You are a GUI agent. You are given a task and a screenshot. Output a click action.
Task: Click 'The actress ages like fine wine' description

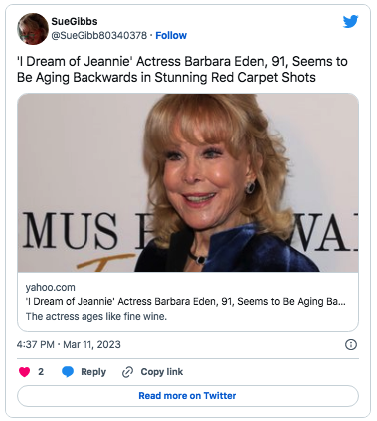point(96,316)
